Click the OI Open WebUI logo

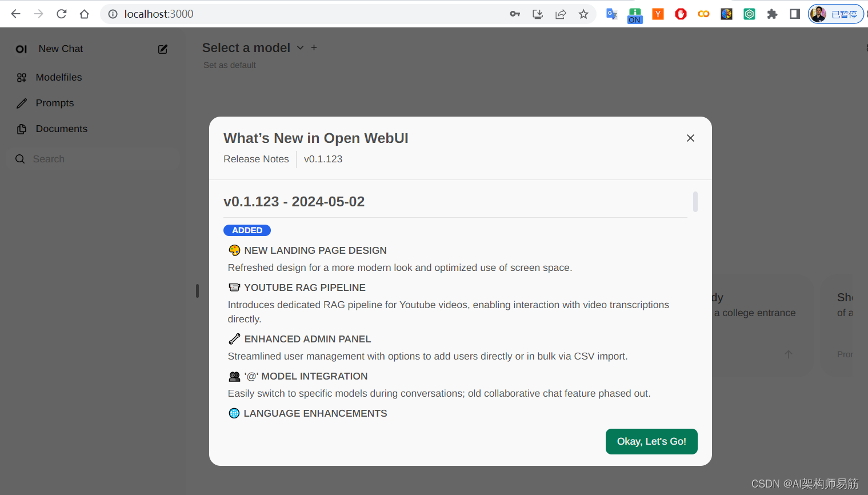pyautogui.click(x=21, y=49)
